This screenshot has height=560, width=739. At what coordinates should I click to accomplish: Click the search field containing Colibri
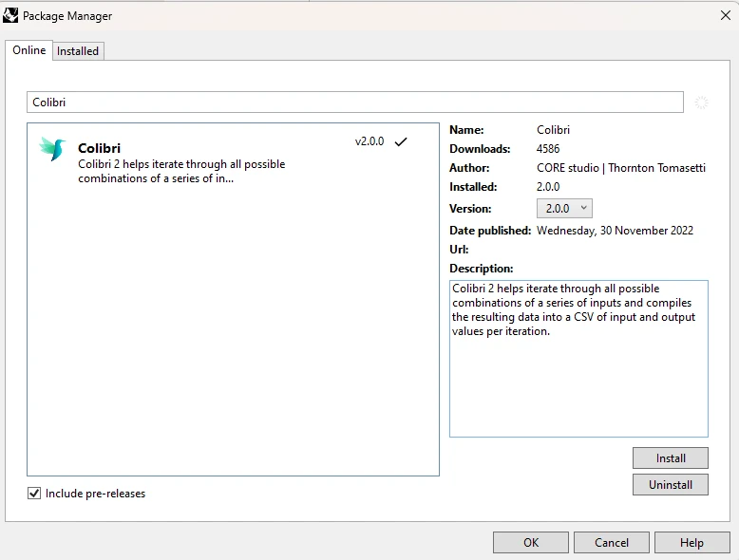(x=355, y=103)
